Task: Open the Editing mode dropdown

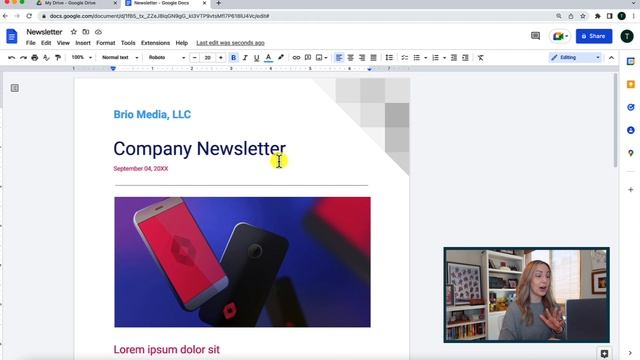Action: click(575, 58)
